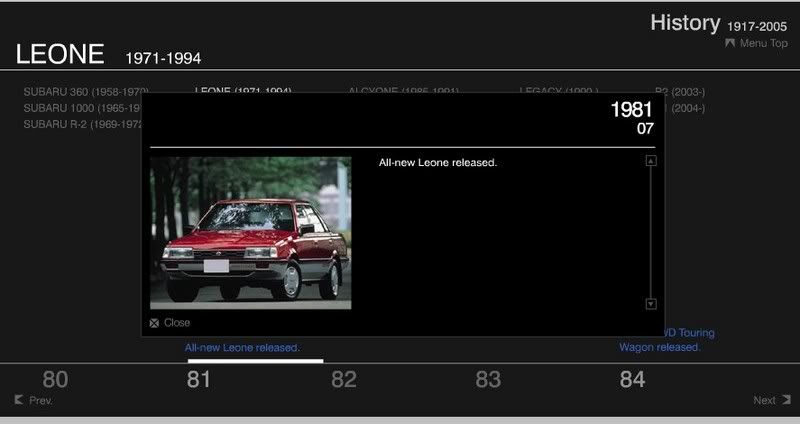Select year 81 on timeline

click(x=198, y=380)
